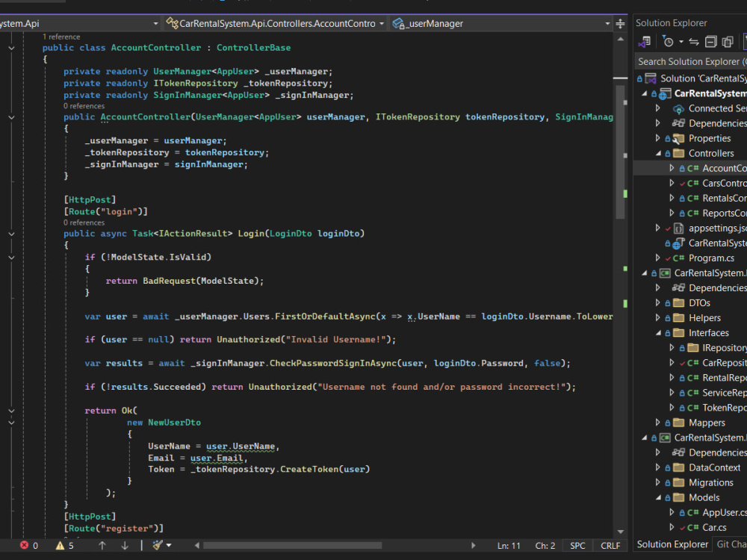Go to previous issue with up arrow
Image resolution: width=747 pixels, height=560 pixels.
coord(102,545)
